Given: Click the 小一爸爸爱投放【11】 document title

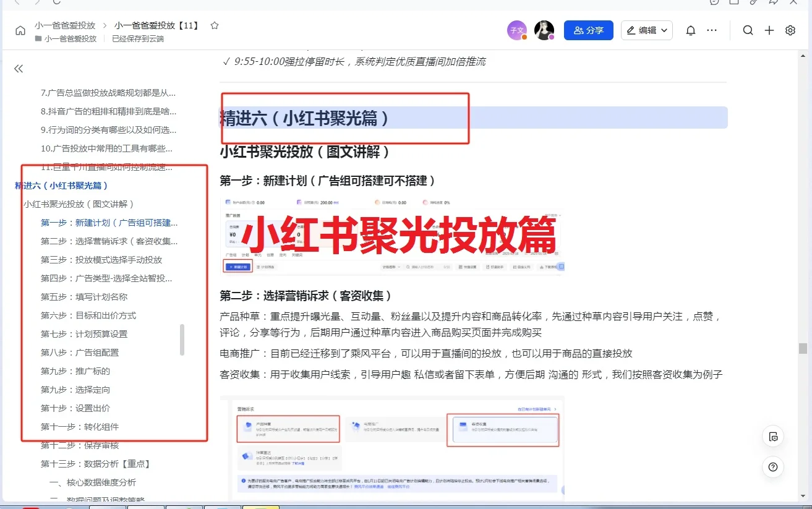Looking at the screenshot, I should (158, 25).
